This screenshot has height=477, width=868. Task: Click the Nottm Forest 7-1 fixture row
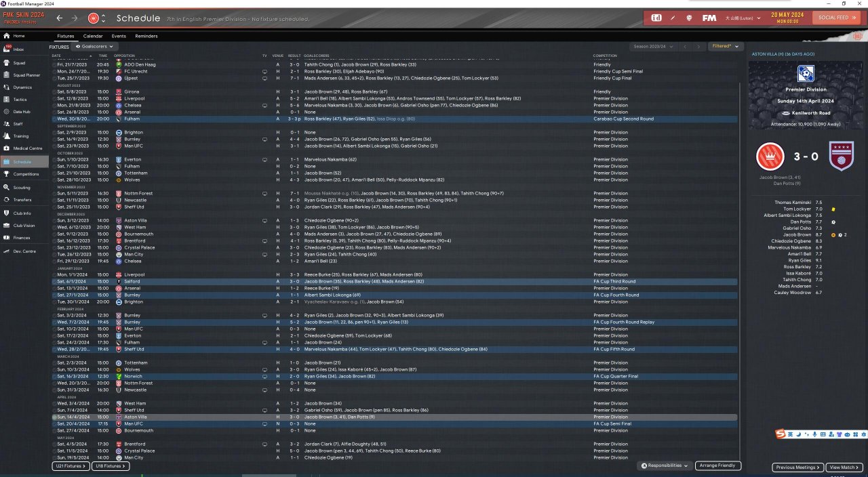(395, 193)
